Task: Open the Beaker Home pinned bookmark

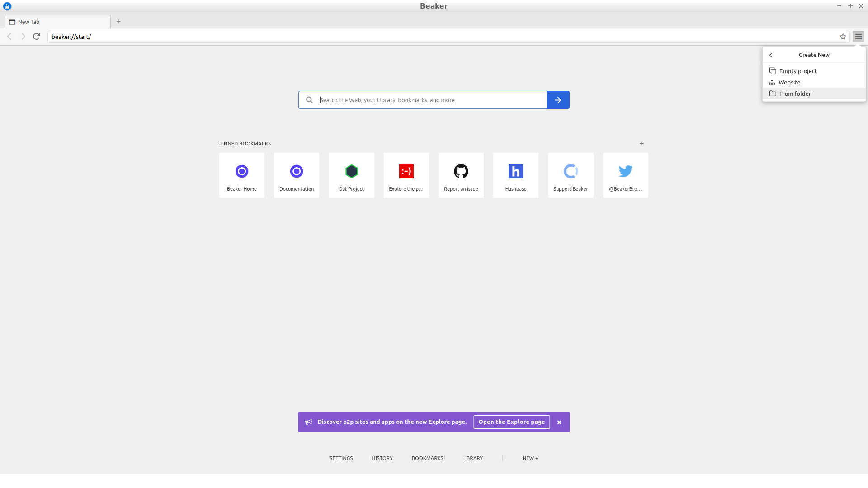Action: coord(242,175)
